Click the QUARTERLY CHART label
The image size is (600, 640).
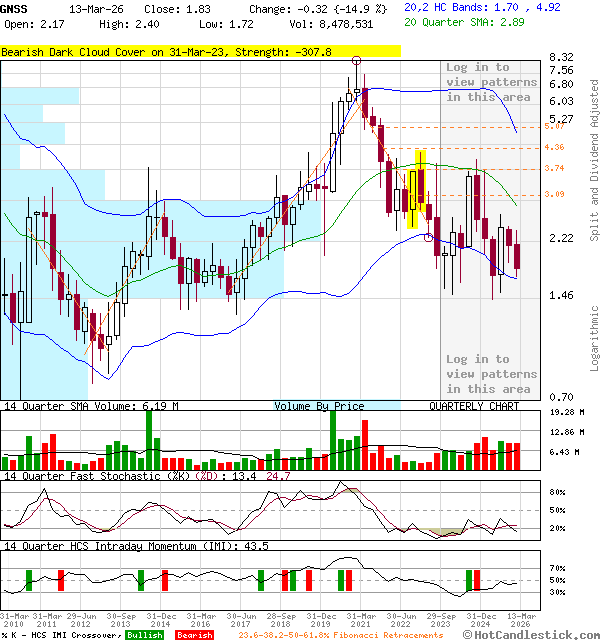point(474,407)
